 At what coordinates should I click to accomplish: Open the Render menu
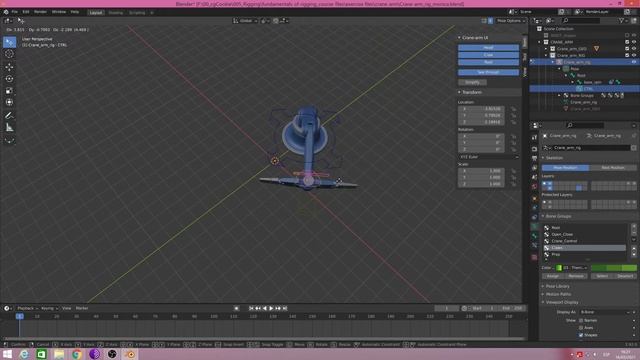click(x=40, y=12)
